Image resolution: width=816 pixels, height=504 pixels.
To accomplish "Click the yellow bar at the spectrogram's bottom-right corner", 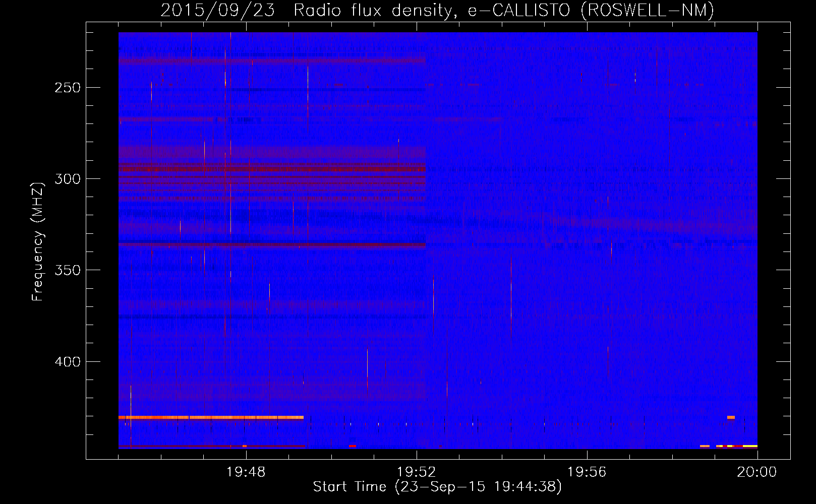I will (x=750, y=446).
